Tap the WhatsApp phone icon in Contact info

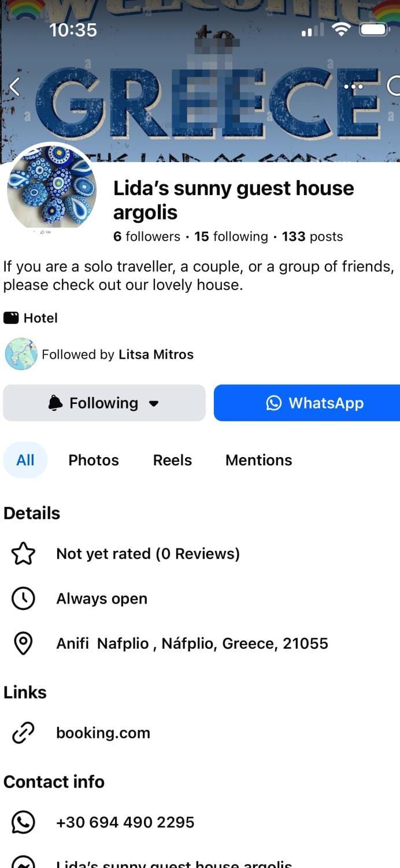coord(23,822)
